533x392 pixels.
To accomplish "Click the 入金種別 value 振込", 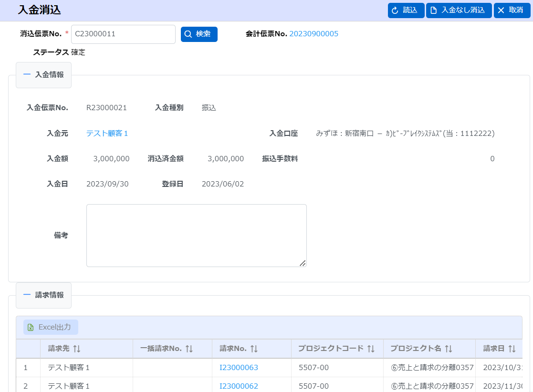I will pyautogui.click(x=209, y=108).
